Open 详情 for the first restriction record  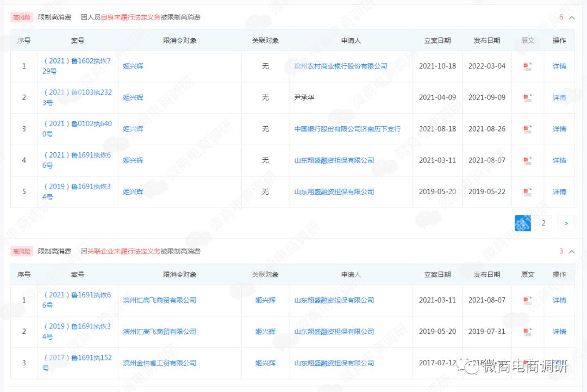point(559,66)
